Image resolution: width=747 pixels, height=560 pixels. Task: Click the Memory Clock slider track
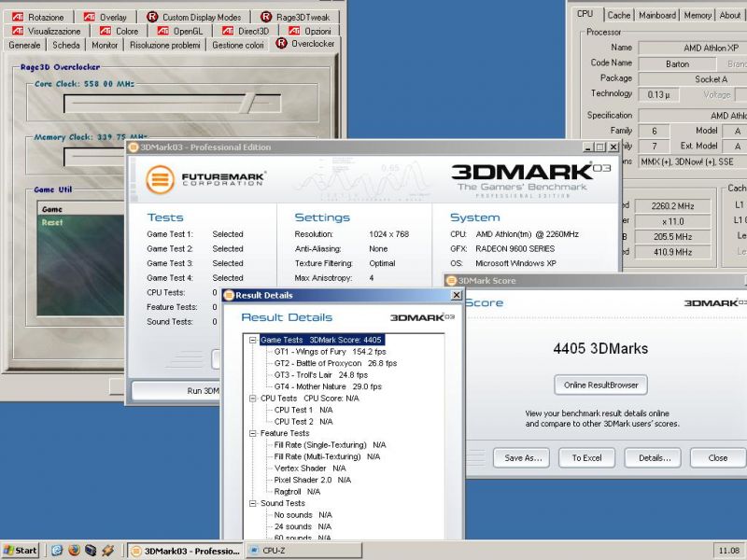tap(94, 157)
